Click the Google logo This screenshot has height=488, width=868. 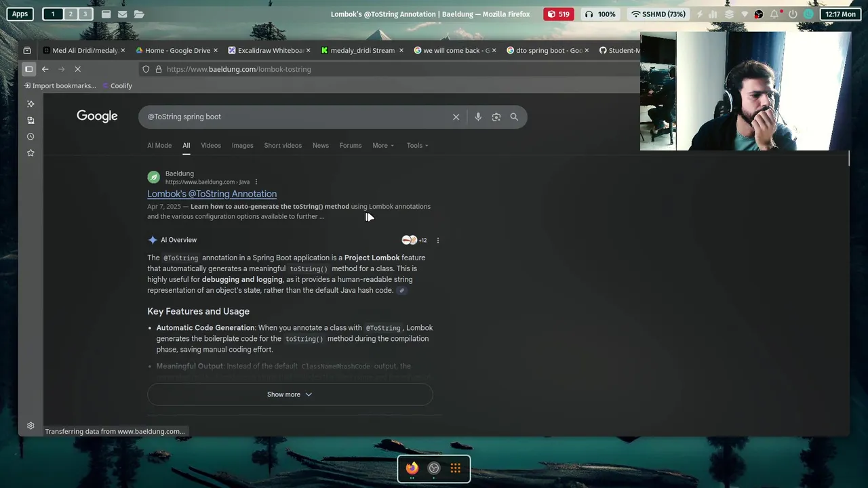pyautogui.click(x=97, y=116)
